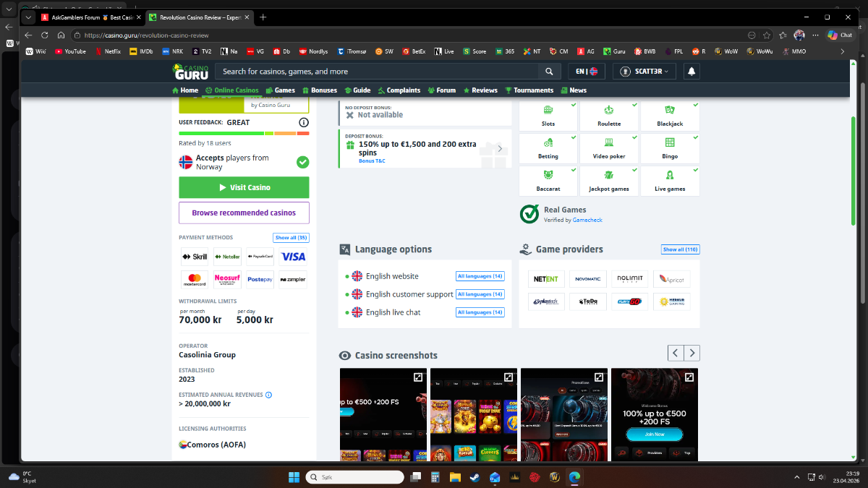Image resolution: width=868 pixels, height=488 pixels.
Task: Expand the first casino screenshot fullscreen
Action: [x=418, y=377]
